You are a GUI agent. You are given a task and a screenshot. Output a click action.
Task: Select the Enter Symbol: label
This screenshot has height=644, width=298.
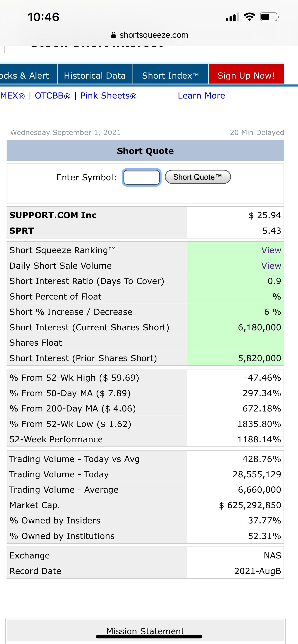point(87,178)
